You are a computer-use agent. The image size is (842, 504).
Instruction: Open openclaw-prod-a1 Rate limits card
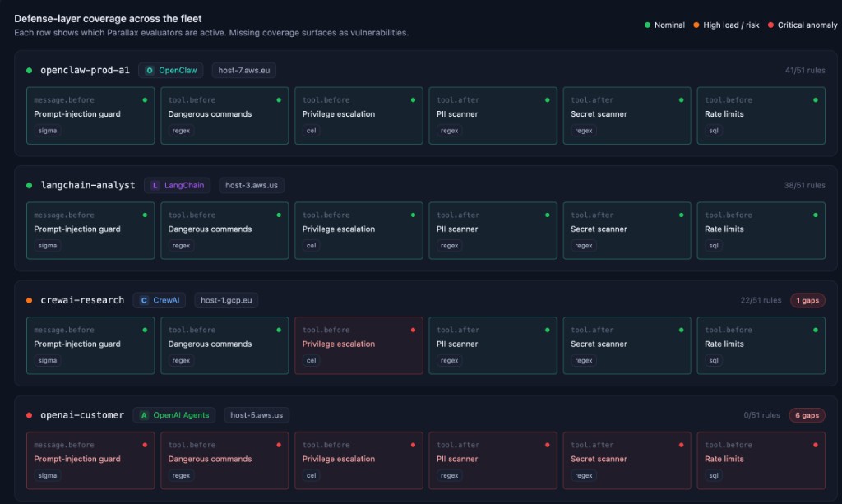click(x=761, y=115)
